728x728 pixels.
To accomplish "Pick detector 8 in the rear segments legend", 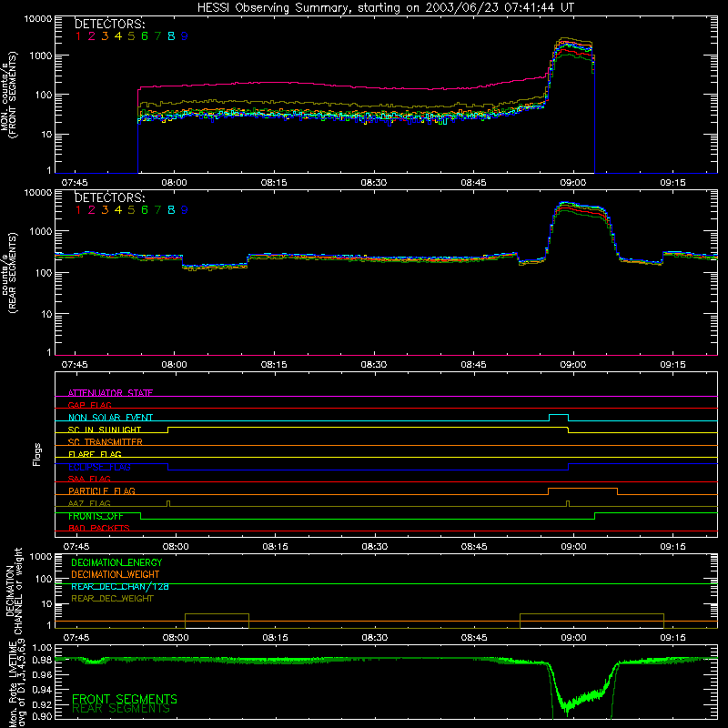I will 171,210.
